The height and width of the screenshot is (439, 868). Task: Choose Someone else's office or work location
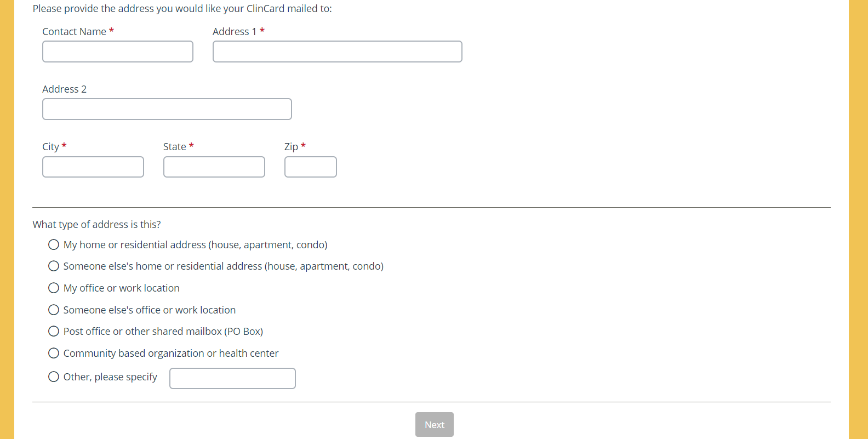pyautogui.click(x=54, y=310)
